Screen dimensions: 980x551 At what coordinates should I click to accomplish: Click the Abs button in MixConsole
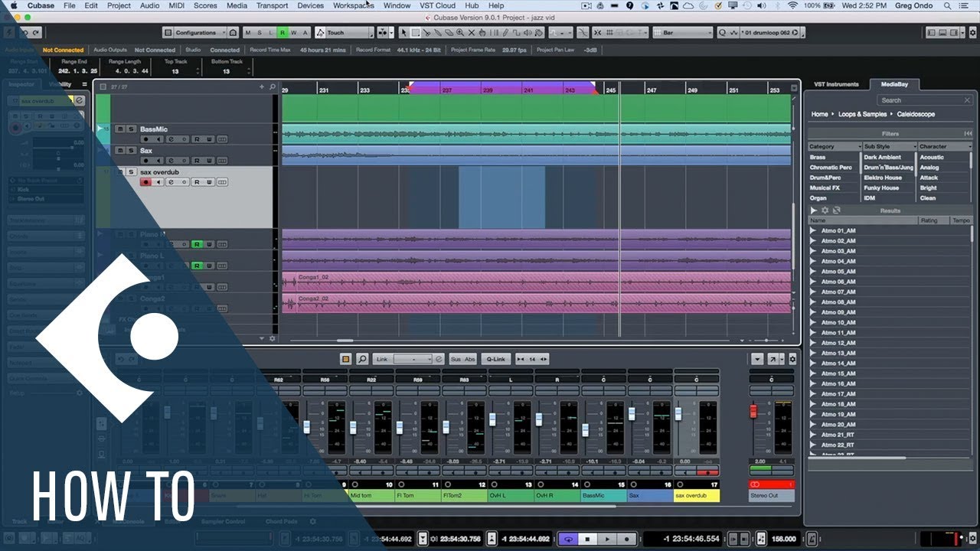click(469, 359)
